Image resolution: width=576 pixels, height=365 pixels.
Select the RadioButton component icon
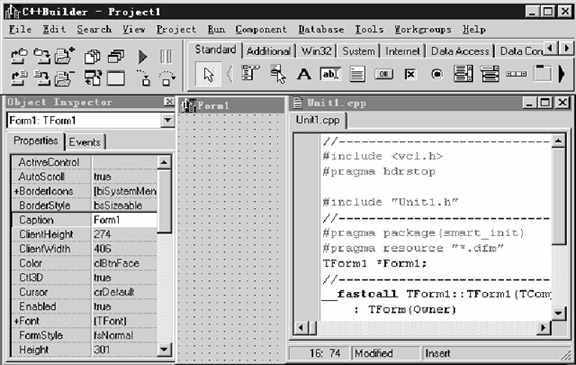436,75
